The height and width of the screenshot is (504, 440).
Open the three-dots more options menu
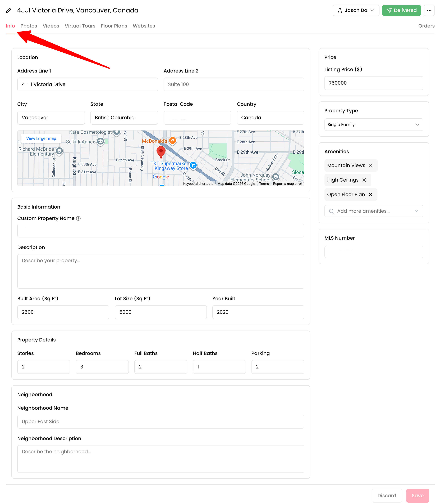click(x=429, y=10)
